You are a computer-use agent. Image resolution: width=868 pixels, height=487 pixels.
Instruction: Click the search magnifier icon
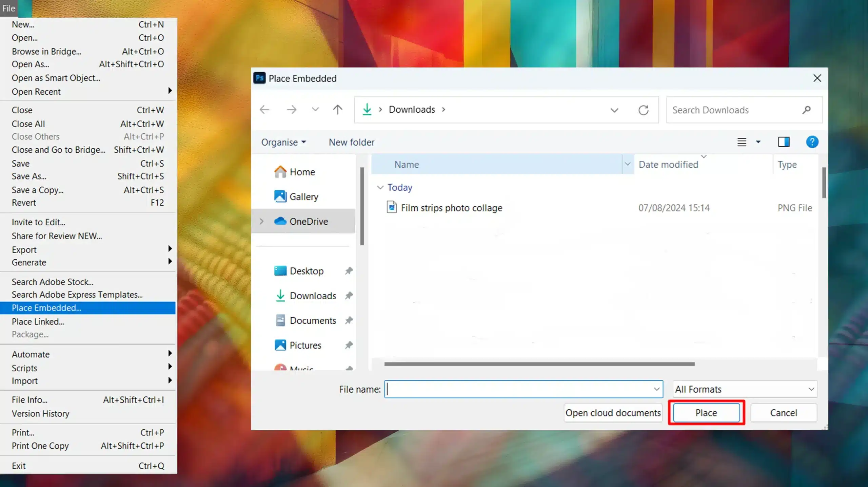(807, 110)
